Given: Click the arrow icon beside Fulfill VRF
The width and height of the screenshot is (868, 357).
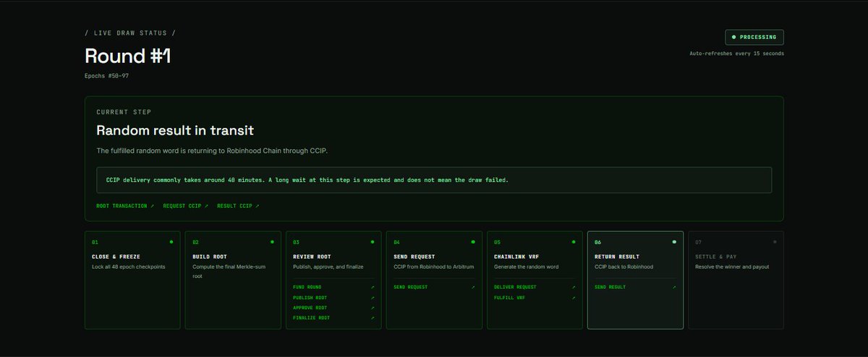Looking at the screenshot, I should point(574,298).
